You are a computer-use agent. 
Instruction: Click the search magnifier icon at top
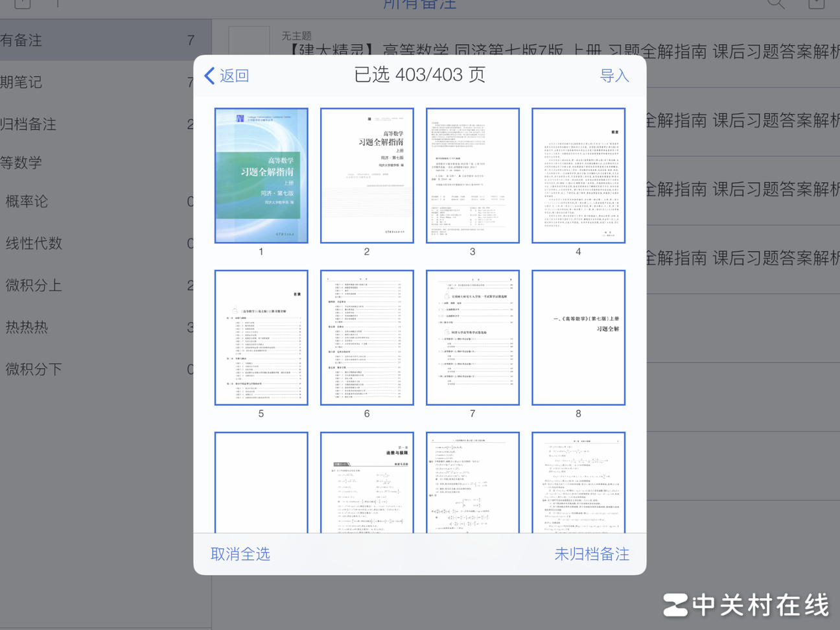pos(775,4)
